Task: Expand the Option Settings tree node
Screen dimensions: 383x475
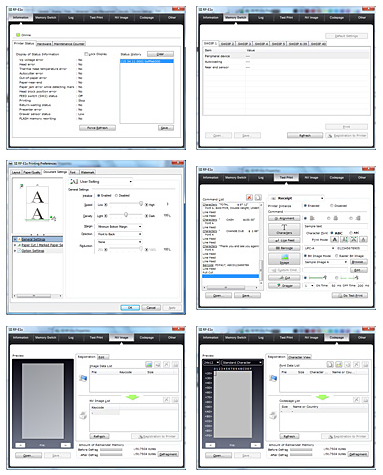Action: 15,251
